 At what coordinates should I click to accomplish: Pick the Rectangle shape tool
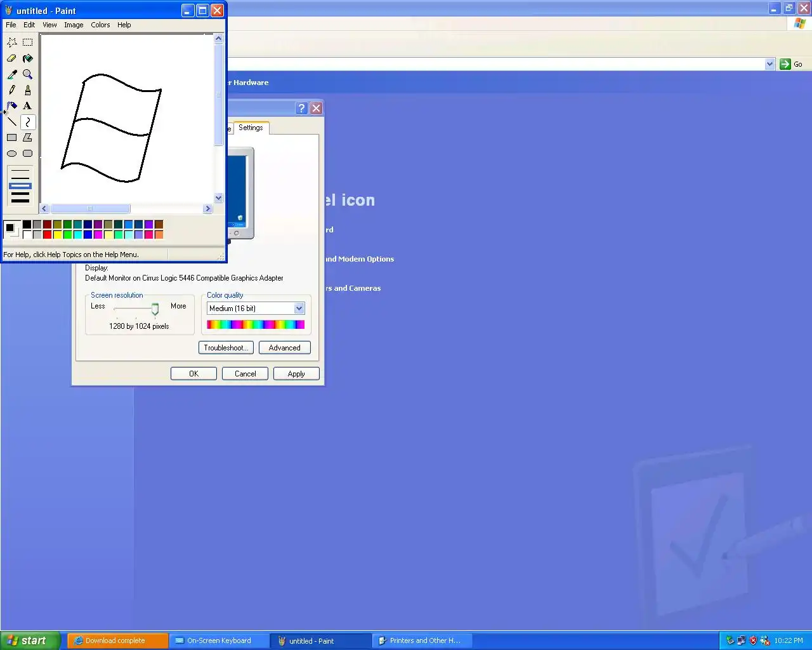click(x=12, y=138)
